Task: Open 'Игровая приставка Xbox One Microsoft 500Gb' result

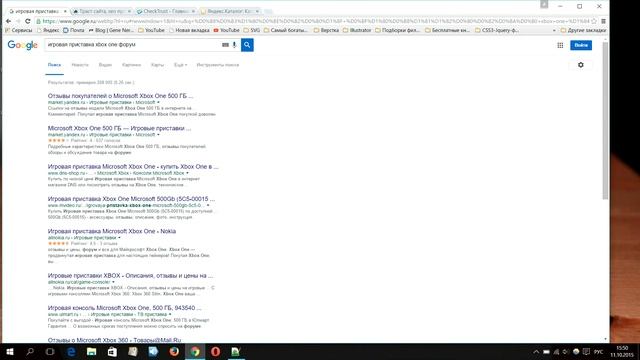Action: 131,199
